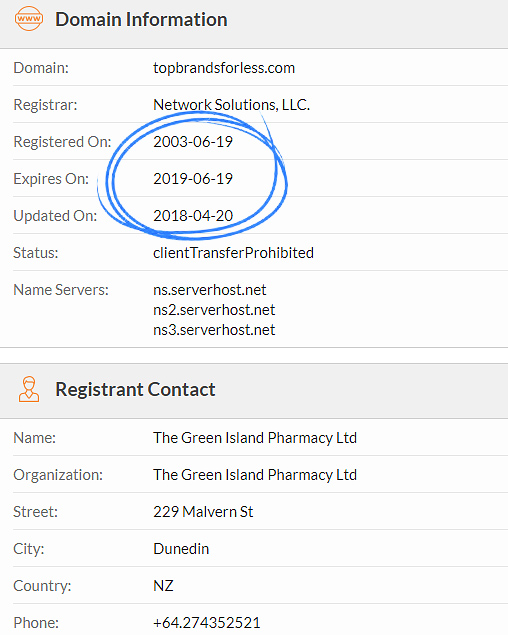Click the orange registrant person icon

pyautogui.click(x=29, y=389)
